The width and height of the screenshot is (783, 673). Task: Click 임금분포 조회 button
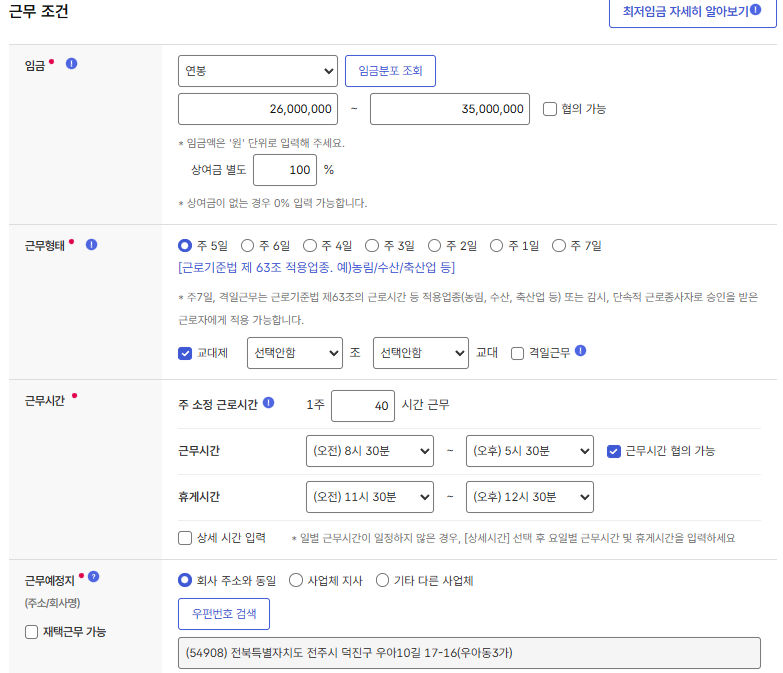(390, 71)
